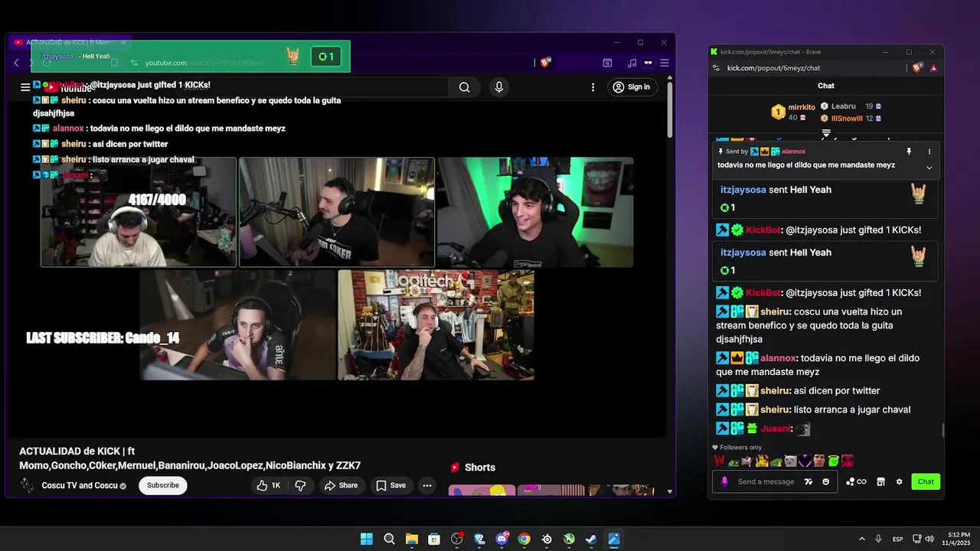This screenshot has height=551, width=980.
Task: Click the YouTube search magnifier button
Action: click(464, 87)
